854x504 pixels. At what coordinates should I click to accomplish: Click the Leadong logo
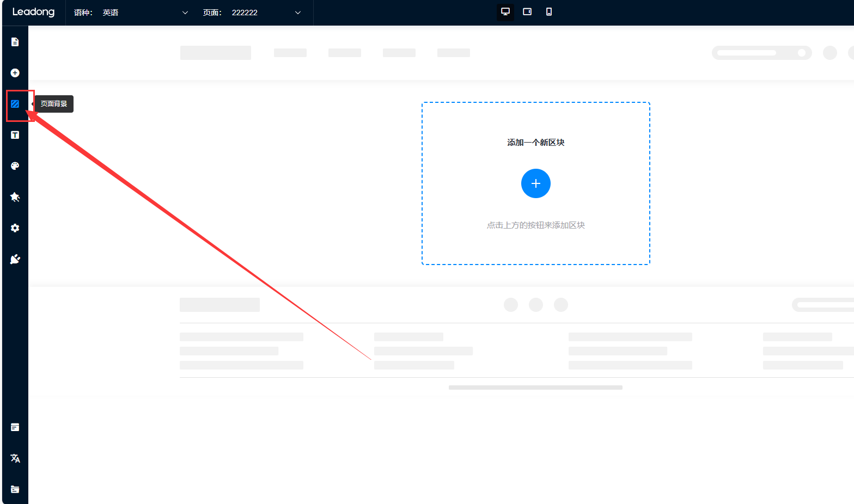[x=33, y=12]
